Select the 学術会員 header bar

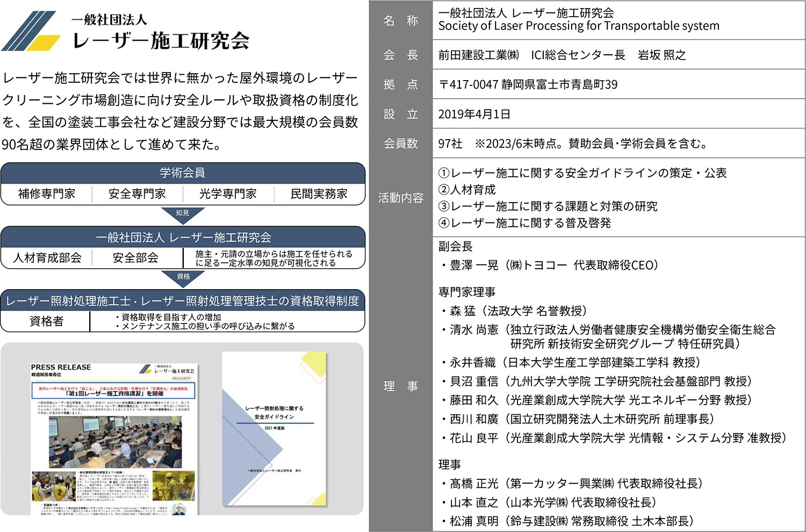[x=183, y=173]
